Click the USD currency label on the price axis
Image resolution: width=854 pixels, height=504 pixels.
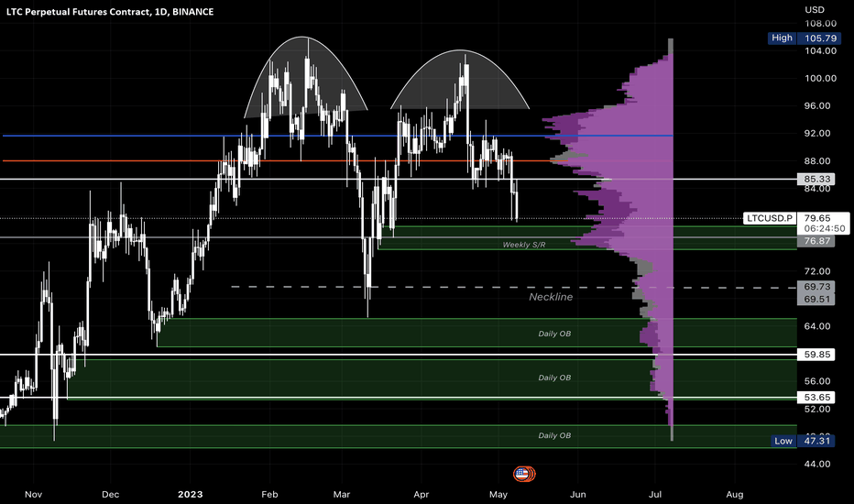point(815,10)
